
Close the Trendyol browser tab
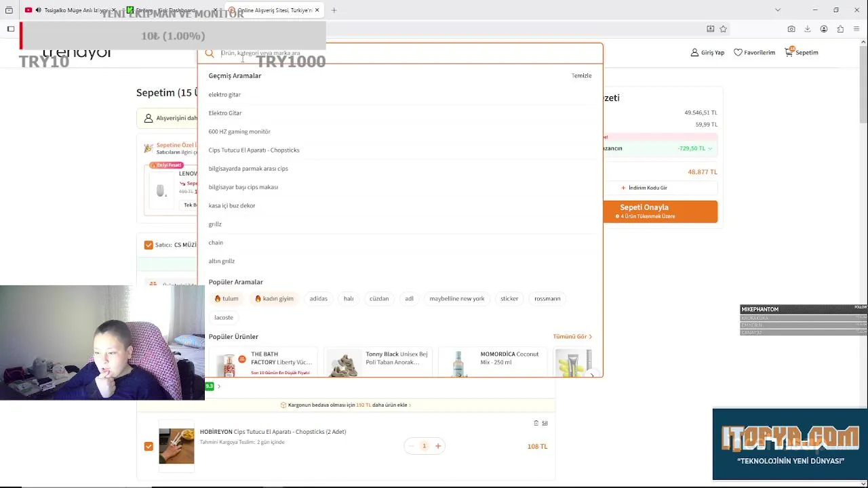coord(317,10)
